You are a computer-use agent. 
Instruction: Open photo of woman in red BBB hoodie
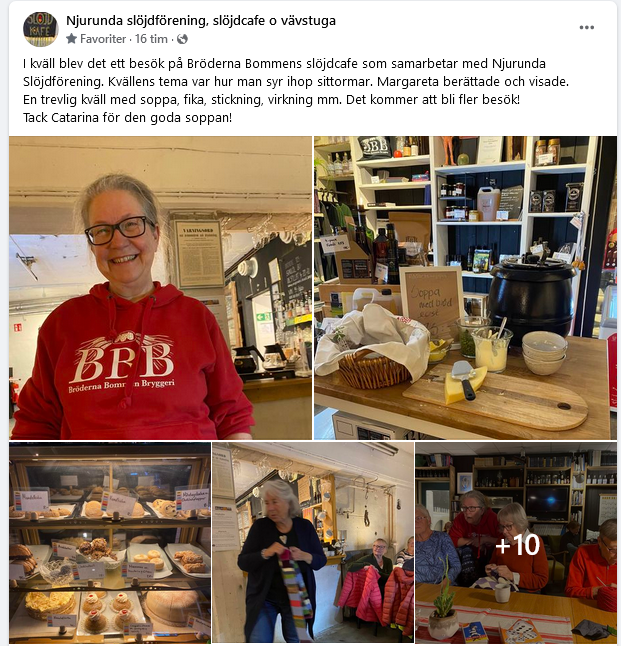(160, 288)
